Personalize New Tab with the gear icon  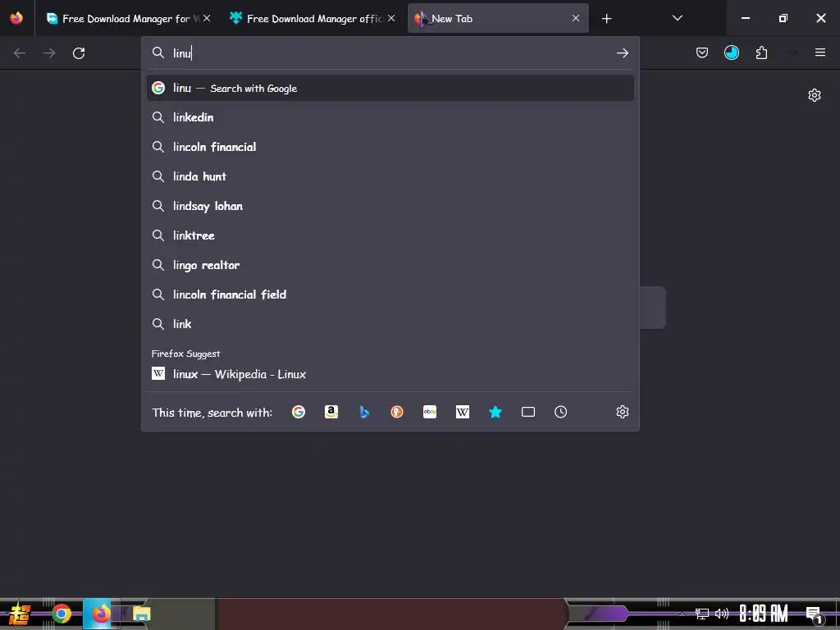[x=815, y=95]
